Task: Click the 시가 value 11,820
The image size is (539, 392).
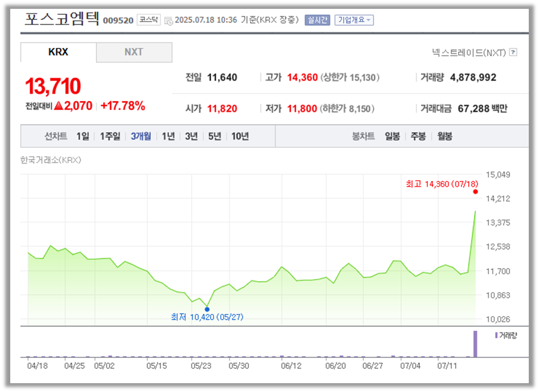Action: point(222,108)
